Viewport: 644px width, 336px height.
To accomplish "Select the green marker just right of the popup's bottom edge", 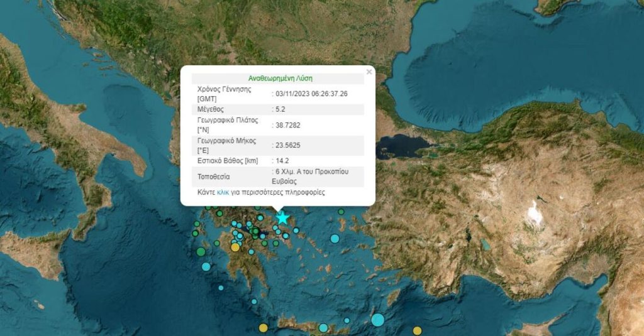I will [342, 212].
